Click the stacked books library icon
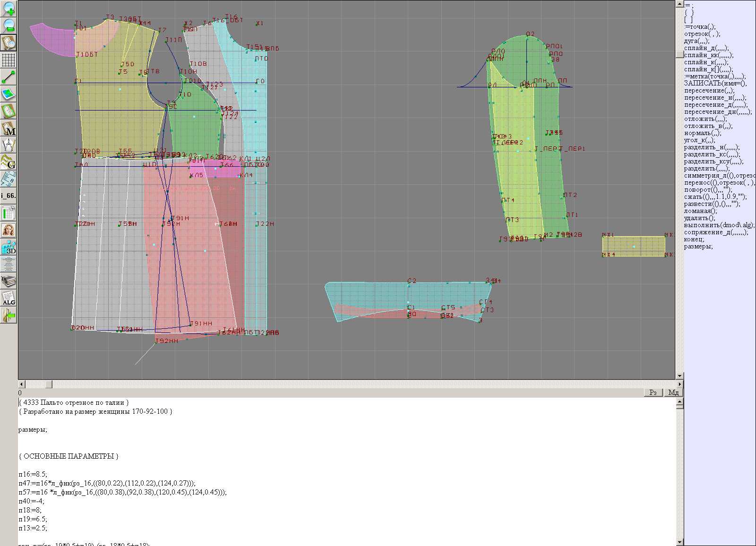 tap(9, 281)
